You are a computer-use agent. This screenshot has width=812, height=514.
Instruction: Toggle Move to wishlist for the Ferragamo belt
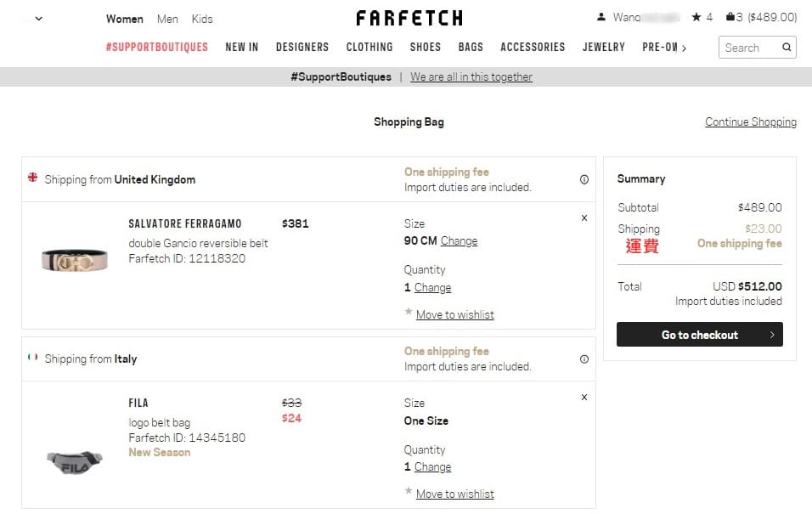point(455,314)
